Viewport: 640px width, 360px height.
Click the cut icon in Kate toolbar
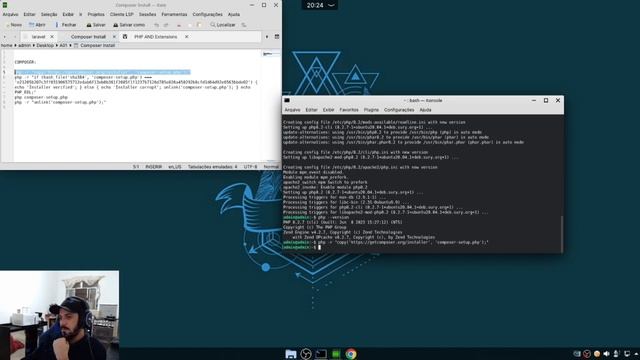[179, 25]
